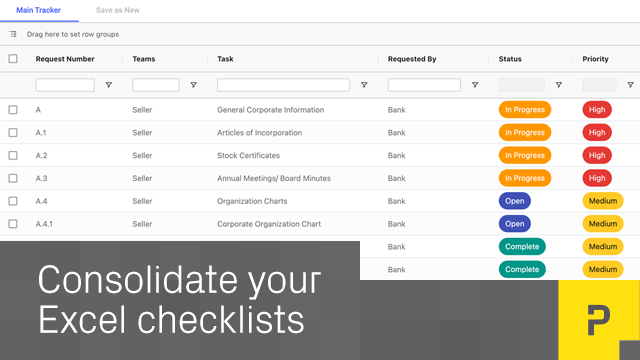
Task: Open the In Progress status of Stock Certificates
Action: (x=525, y=156)
